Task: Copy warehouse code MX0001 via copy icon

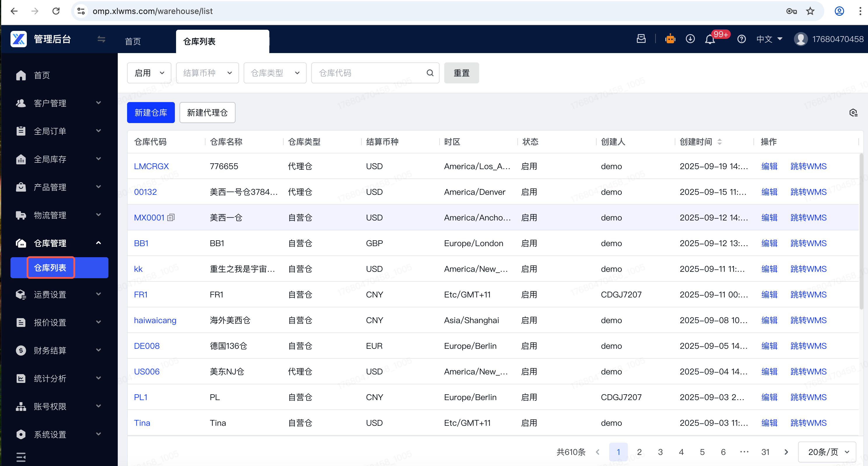Action: point(171,218)
